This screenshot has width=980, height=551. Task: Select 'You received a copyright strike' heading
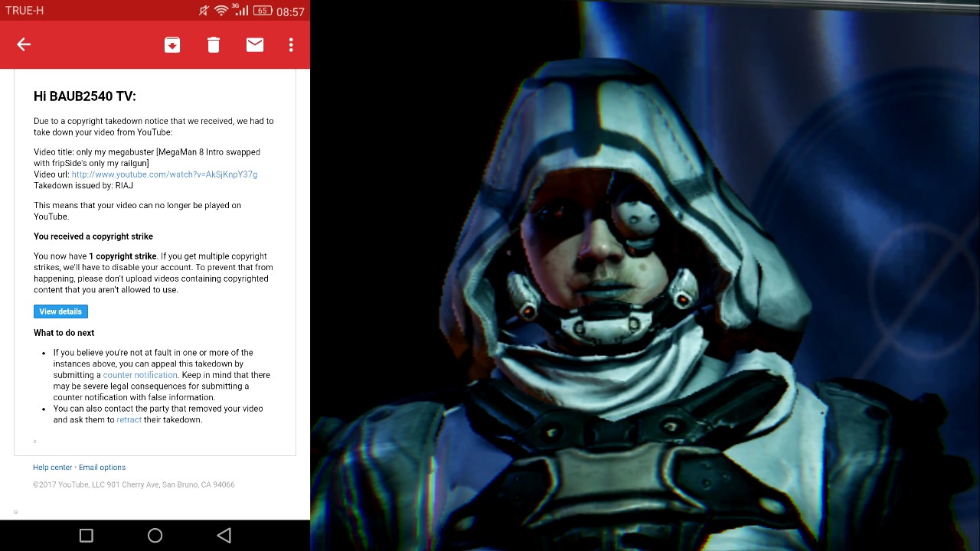coord(93,236)
